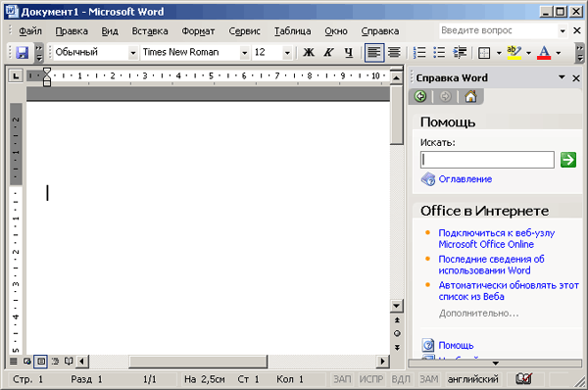Apply numbered list formatting

(419, 53)
